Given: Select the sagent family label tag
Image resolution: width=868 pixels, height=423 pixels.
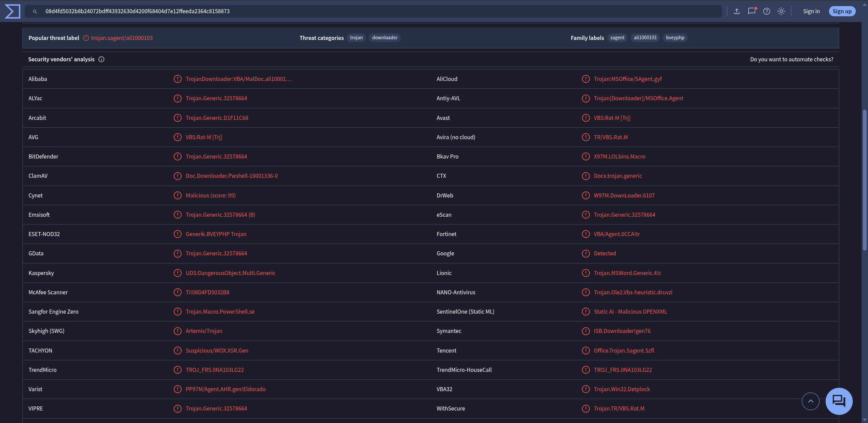Looking at the screenshot, I should [x=617, y=38].
